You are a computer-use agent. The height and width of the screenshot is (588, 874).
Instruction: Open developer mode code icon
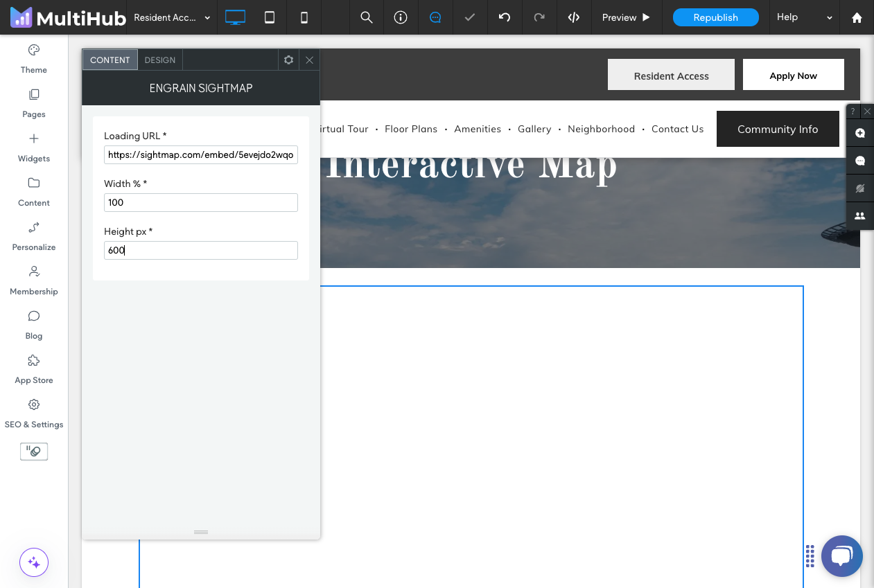click(x=574, y=17)
